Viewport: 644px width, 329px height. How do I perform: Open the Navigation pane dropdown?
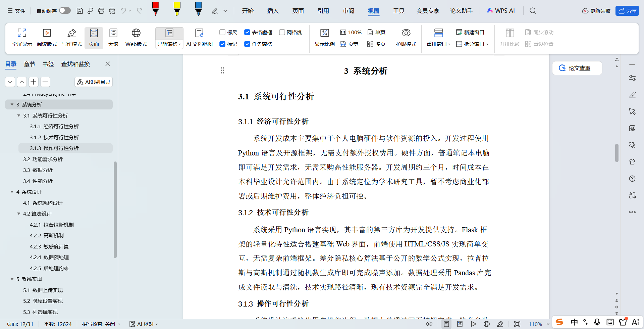coord(169,44)
